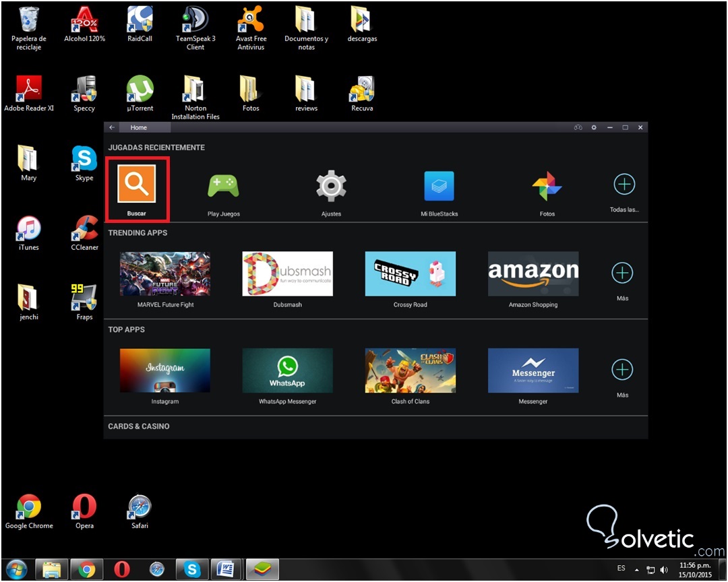
Task: Select Skype desktop shortcut
Action: tap(84, 164)
